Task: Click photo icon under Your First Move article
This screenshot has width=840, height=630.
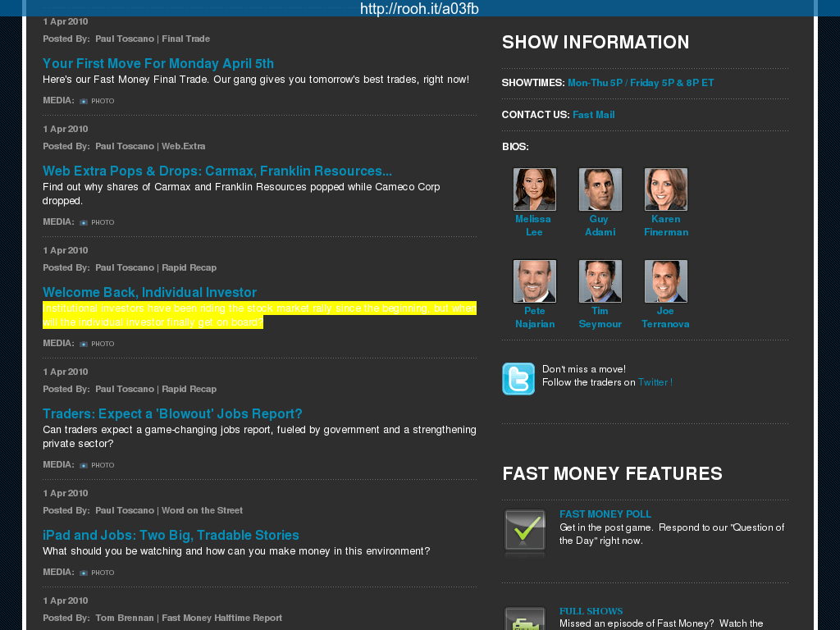Action: click(x=84, y=101)
